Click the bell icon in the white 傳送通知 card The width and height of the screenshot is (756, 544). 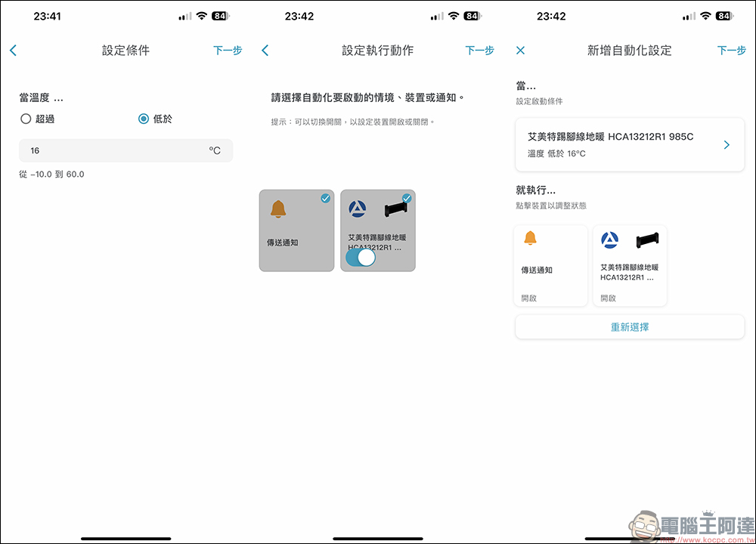pos(531,238)
